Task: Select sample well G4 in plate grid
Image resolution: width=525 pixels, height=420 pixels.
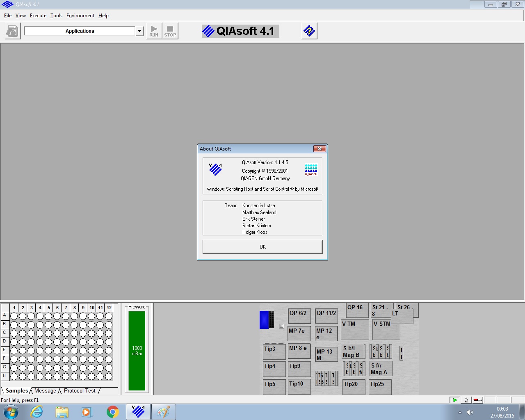Action: (x=40, y=368)
